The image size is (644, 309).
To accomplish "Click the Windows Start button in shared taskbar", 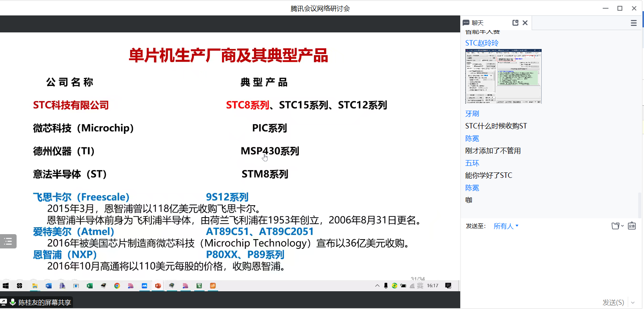I will coord(5,286).
